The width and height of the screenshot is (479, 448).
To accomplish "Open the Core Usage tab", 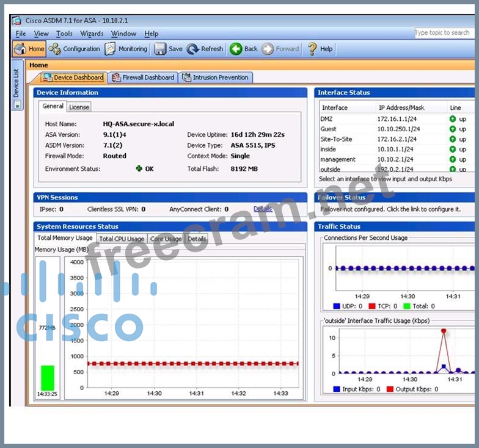I will (x=166, y=239).
